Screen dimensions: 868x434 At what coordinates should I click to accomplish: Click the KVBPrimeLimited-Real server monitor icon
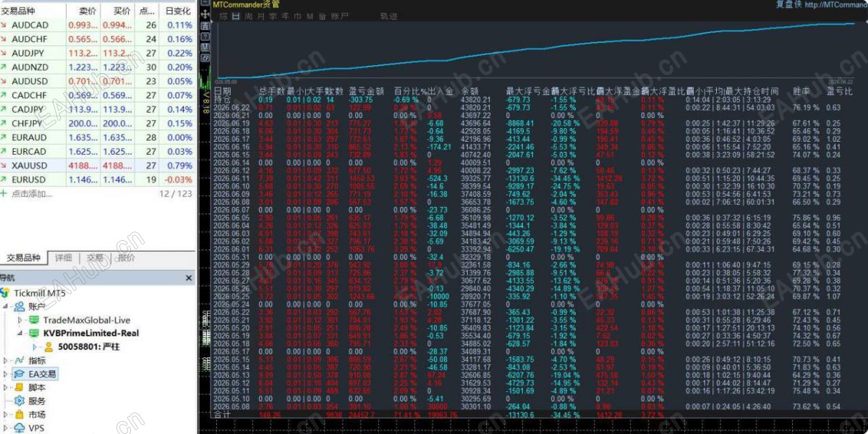(34, 333)
